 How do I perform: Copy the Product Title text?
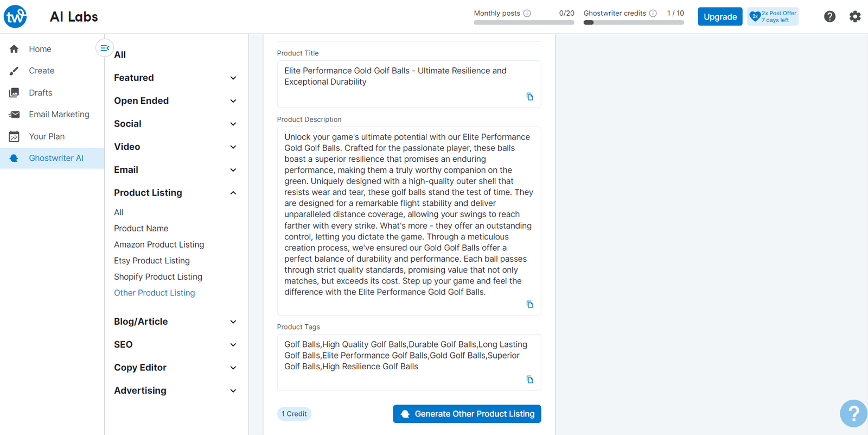(x=530, y=97)
